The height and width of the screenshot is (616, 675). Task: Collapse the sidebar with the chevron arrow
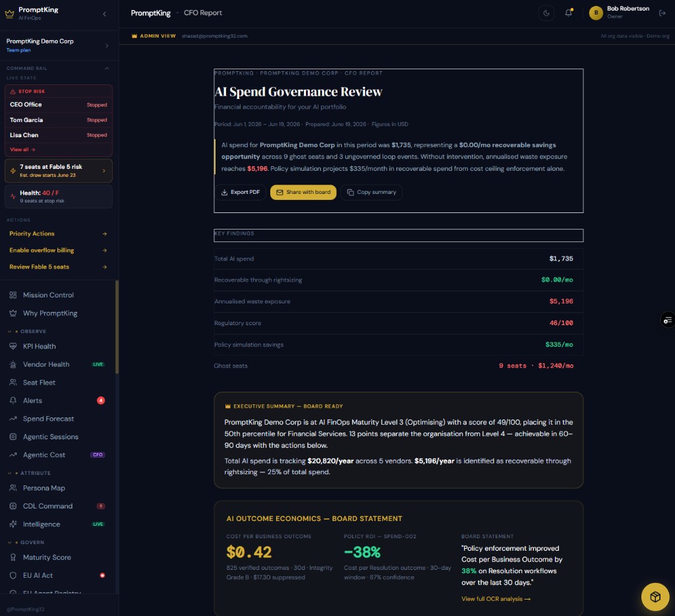(105, 14)
